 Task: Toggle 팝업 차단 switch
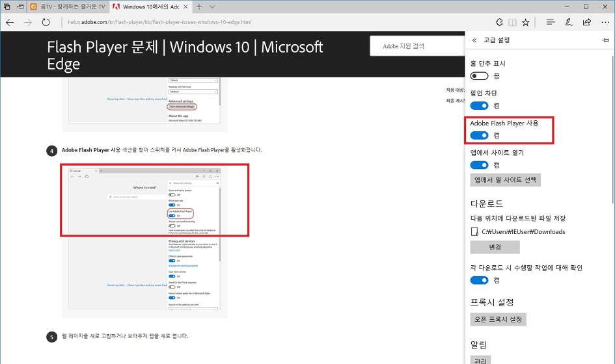[479, 106]
